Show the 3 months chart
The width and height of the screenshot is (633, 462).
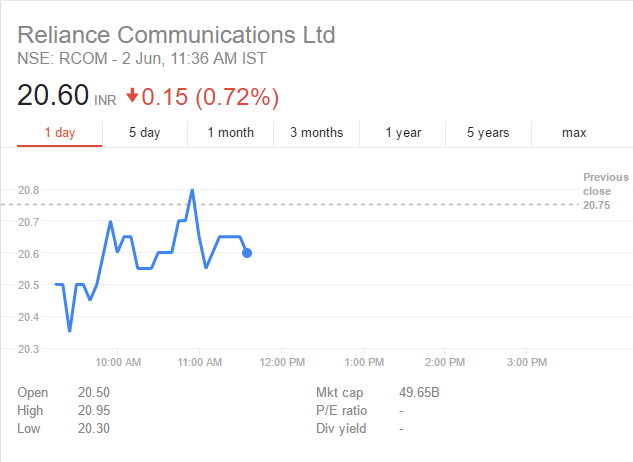tap(316, 133)
